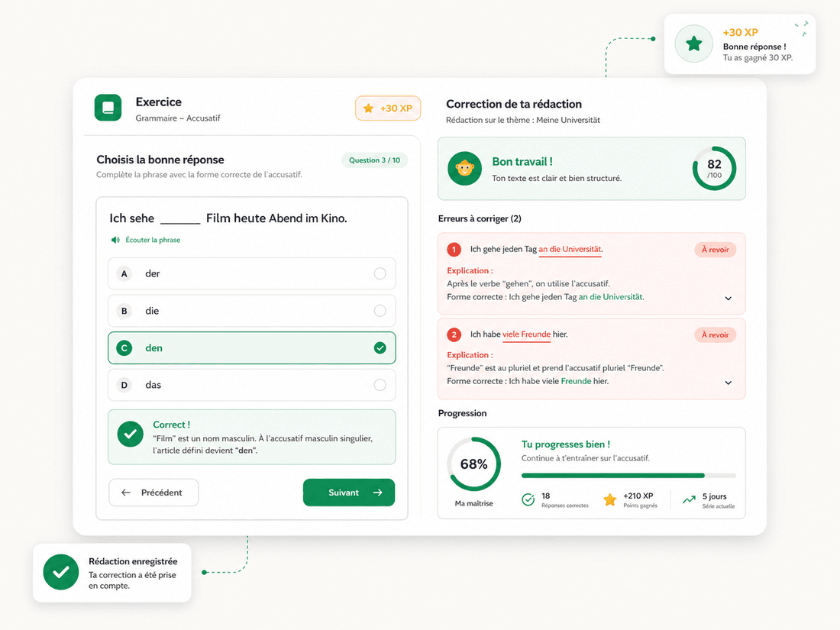840x630 pixels.
Task: Click underlined red 'an die Universität' text
Action: pyautogui.click(x=570, y=250)
